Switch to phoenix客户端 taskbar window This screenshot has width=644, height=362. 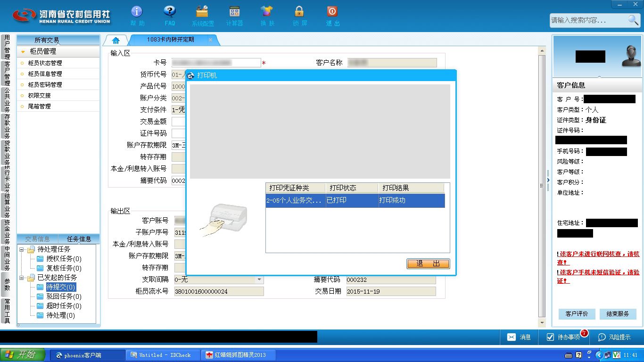88,355
